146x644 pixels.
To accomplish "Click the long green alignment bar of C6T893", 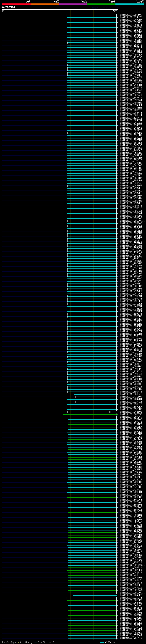I will [x=90, y=414].
